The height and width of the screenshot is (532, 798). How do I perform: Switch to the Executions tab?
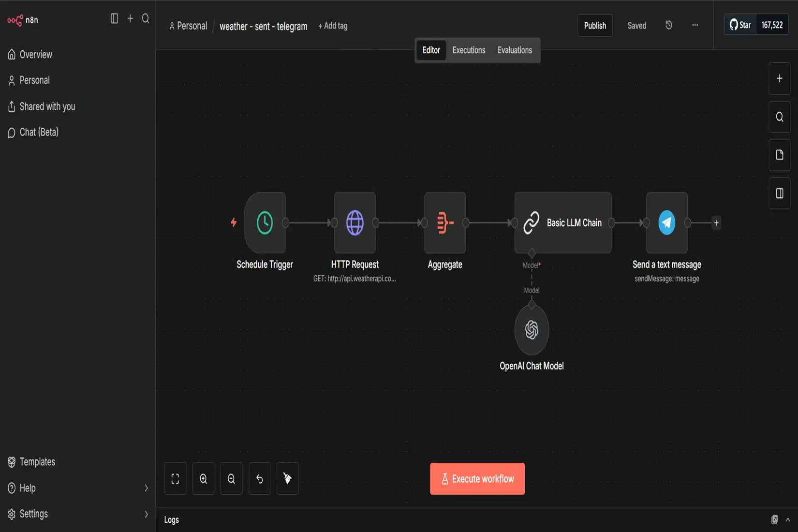(468, 50)
